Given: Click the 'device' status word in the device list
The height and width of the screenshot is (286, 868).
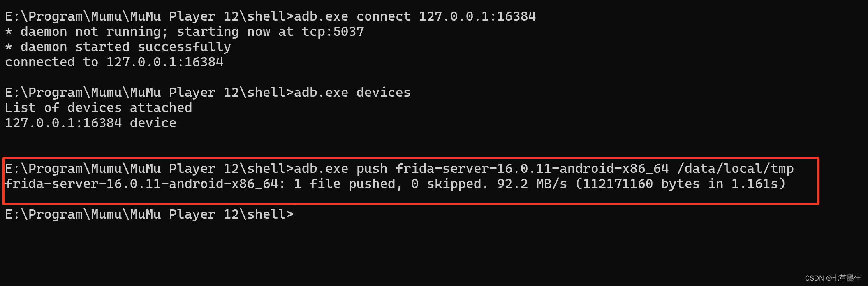Looking at the screenshot, I should (153, 123).
